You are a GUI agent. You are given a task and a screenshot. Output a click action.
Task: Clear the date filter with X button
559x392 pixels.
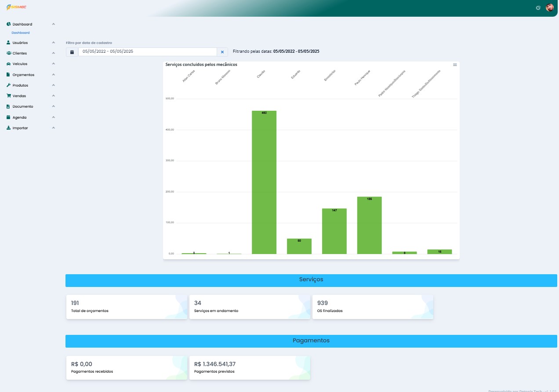(x=222, y=52)
